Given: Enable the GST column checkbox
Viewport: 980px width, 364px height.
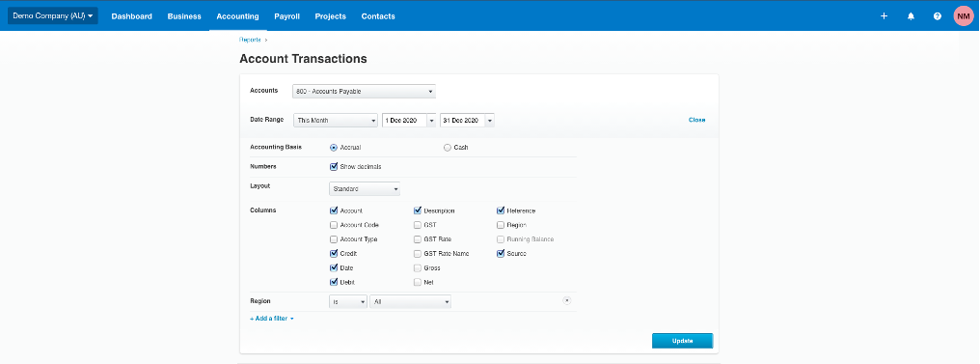Looking at the screenshot, I should (418, 225).
